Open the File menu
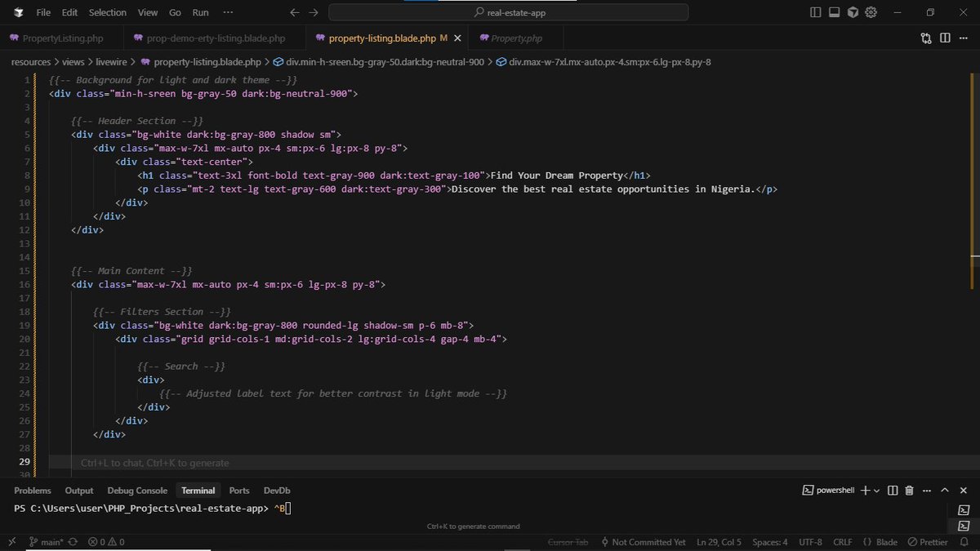Viewport: 980px width, 551px height. tap(43, 12)
